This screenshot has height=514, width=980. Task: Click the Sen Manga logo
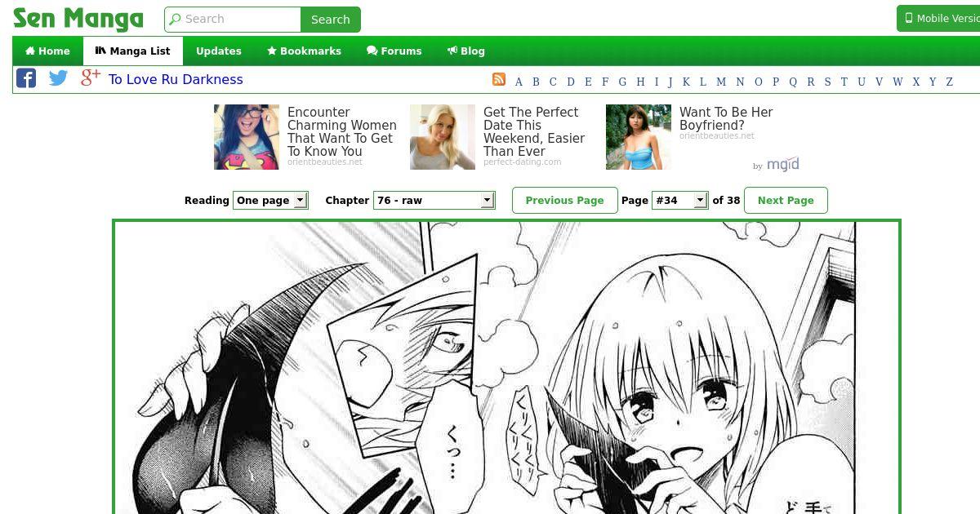click(78, 18)
